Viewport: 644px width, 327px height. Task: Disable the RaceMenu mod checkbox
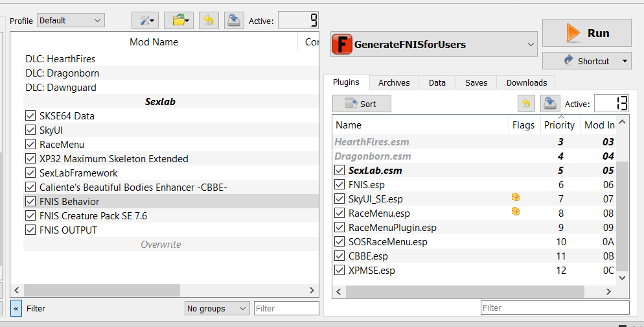pyautogui.click(x=30, y=145)
